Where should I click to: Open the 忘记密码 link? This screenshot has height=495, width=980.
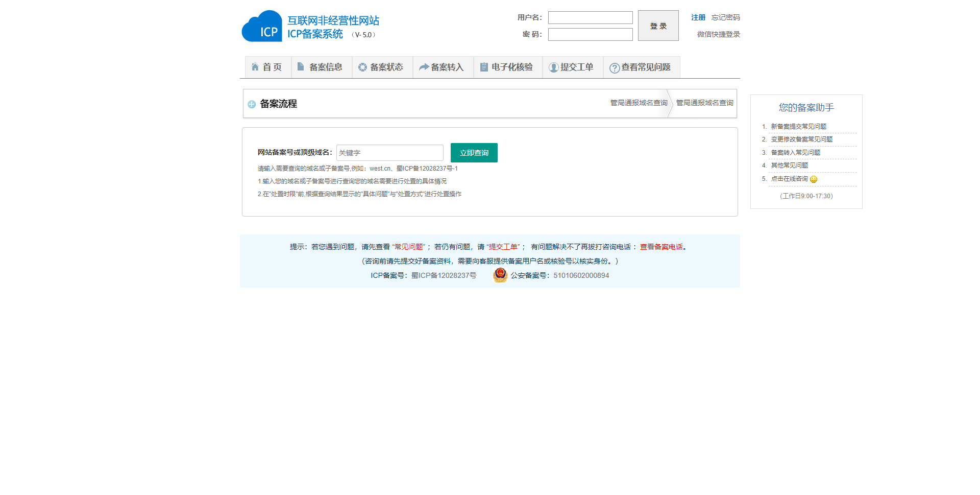(725, 17)
